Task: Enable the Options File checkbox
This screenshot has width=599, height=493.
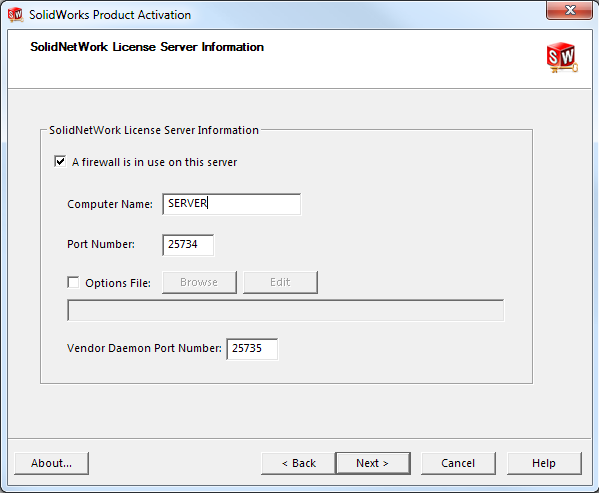Action: point(73,283)
